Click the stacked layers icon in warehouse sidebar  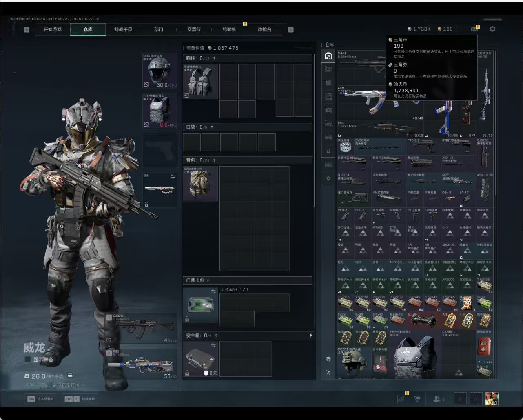(x=328, y=359)
